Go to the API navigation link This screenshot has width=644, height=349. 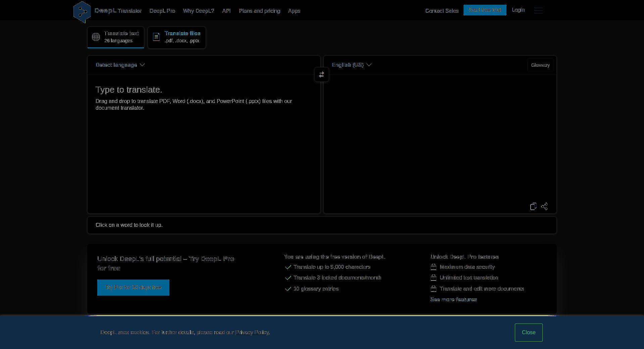[226, 11]
